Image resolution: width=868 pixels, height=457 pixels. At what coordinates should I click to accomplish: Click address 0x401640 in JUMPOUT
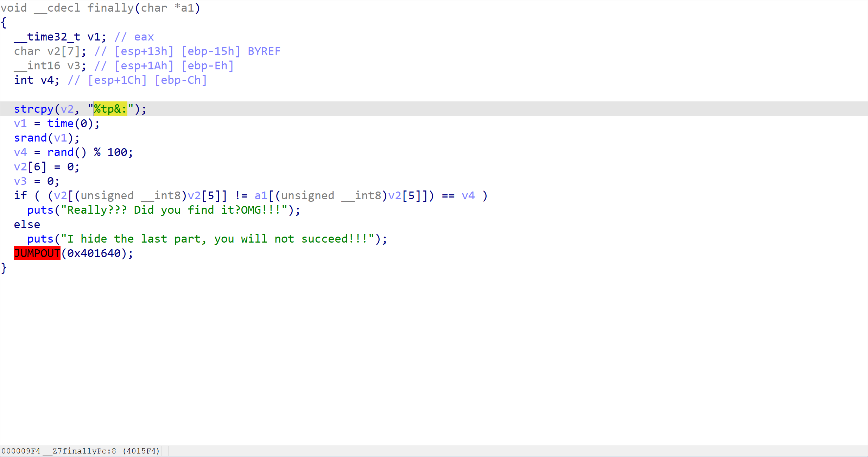tap(94, 253)
